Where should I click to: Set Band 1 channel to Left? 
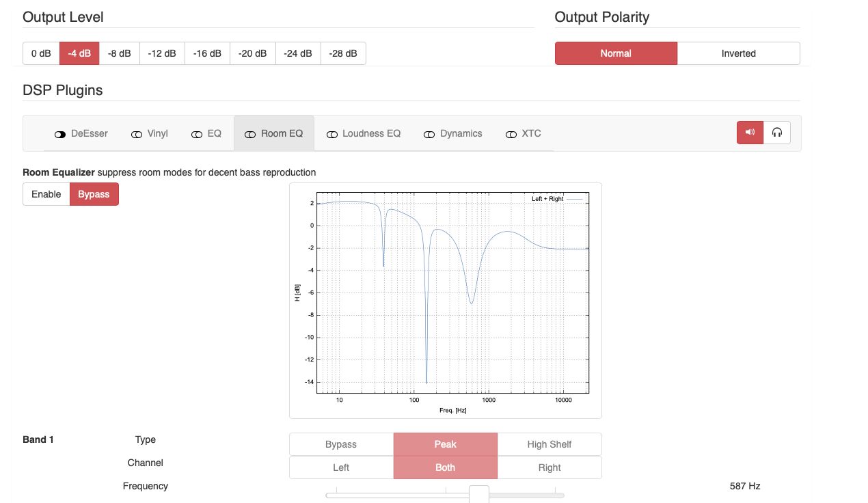tap(341, 467)
